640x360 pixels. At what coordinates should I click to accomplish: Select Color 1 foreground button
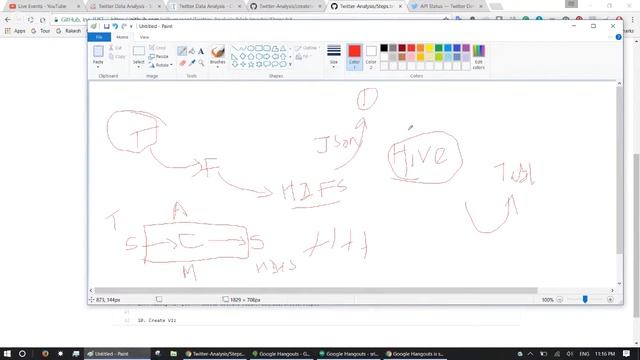[x=354, y=57]
